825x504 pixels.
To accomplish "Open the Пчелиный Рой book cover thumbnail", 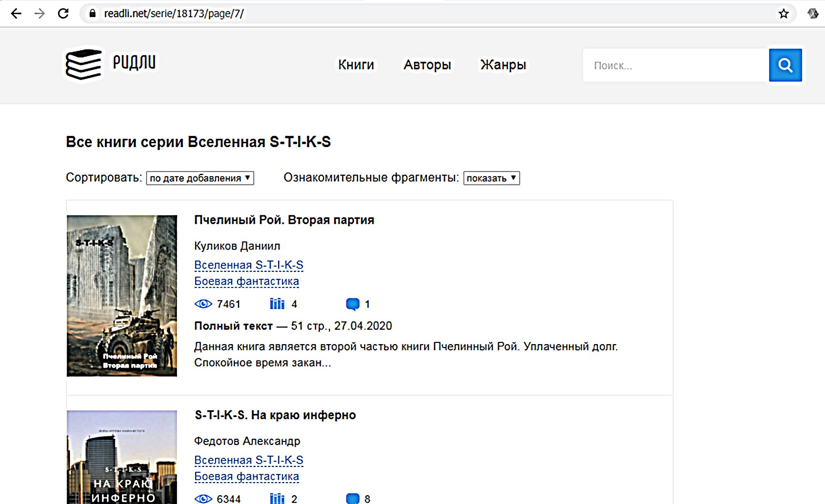I will point(122,296).
